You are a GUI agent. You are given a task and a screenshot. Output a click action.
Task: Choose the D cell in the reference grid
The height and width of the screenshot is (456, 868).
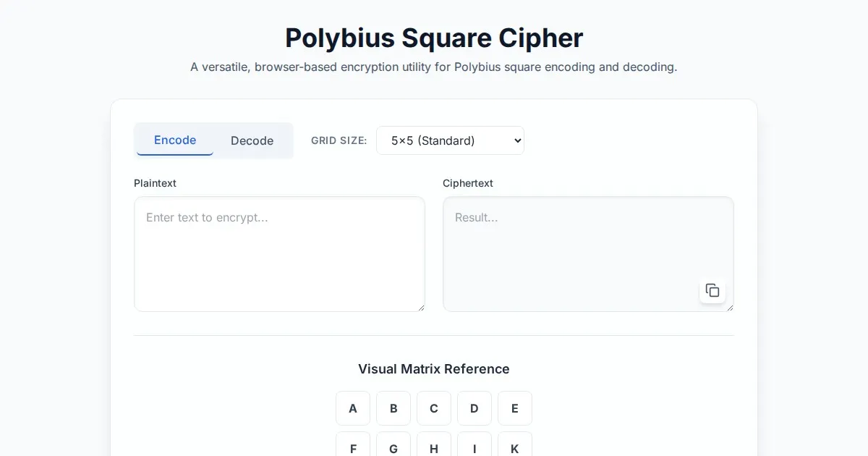click(475, 408)
